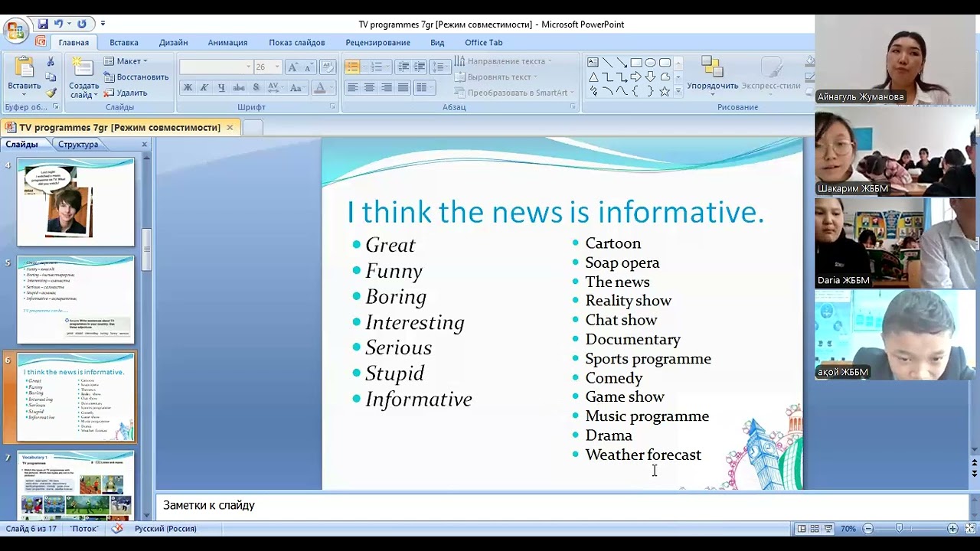Pick the Down Arrow block shape
This screenshot has width=980, height=551.
point(650,77)
